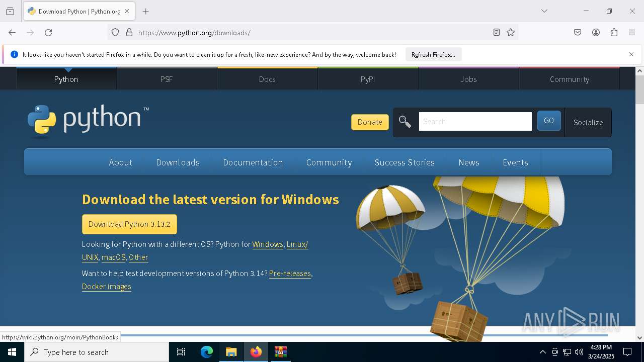Click the address bar URL field
The height and width of the screenshot is (362, 644).
pos(312,33)
